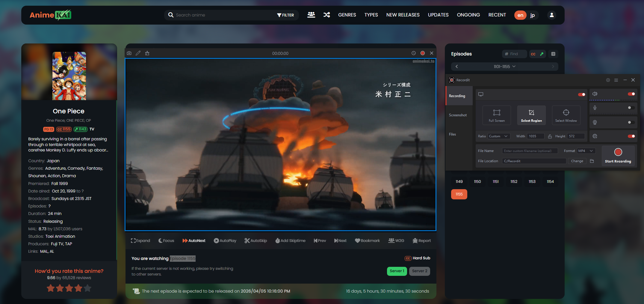Click the red record dot on the region toolbar

point(423,53)
